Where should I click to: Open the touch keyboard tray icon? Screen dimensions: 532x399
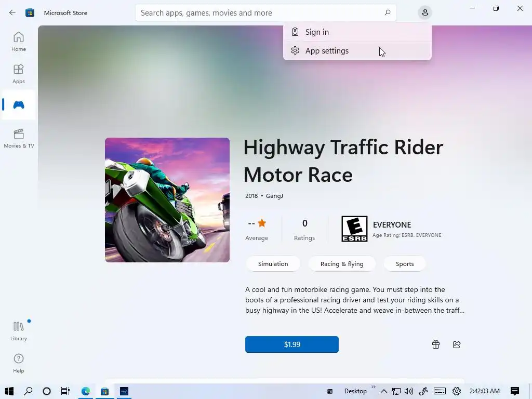click(x=440, y=391)
